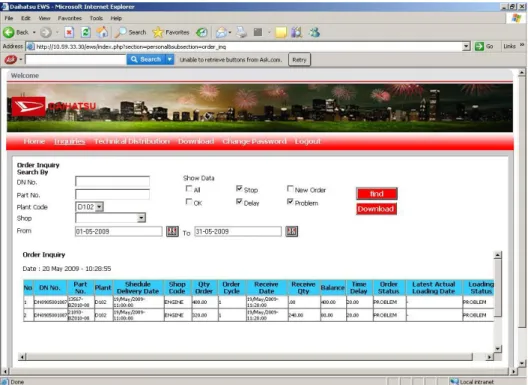
Task: Open Download link in the red nav bar
Action: [196, 141]
